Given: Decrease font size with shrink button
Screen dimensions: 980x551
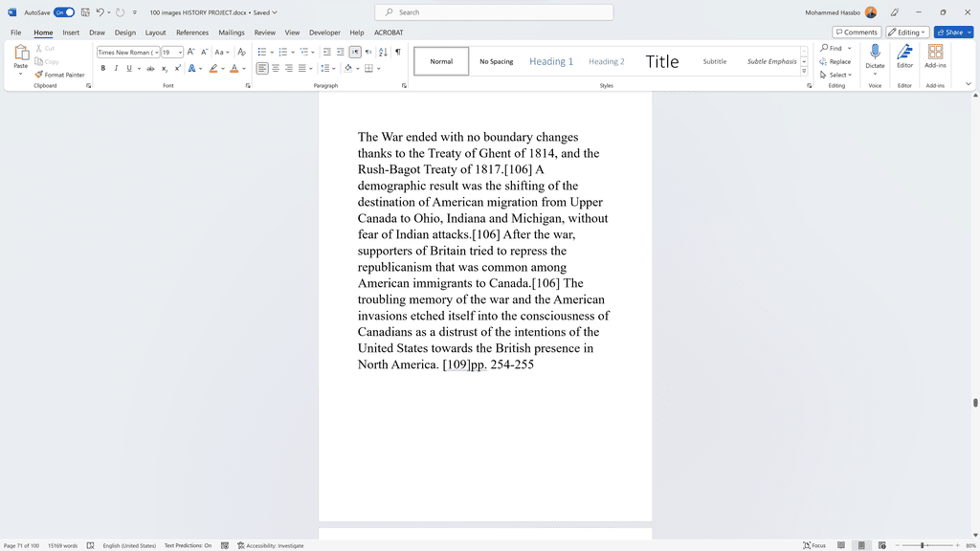Looking at the screenshot, I should pos(204,53).
